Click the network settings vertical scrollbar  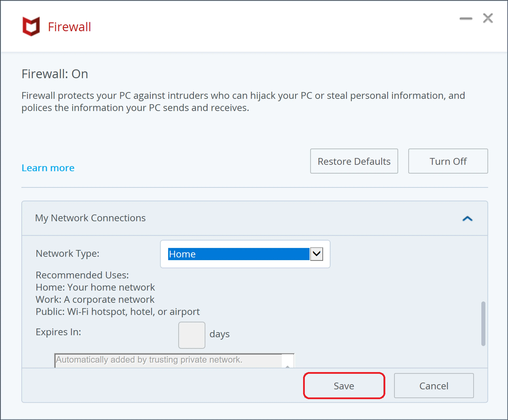[483, 323]
